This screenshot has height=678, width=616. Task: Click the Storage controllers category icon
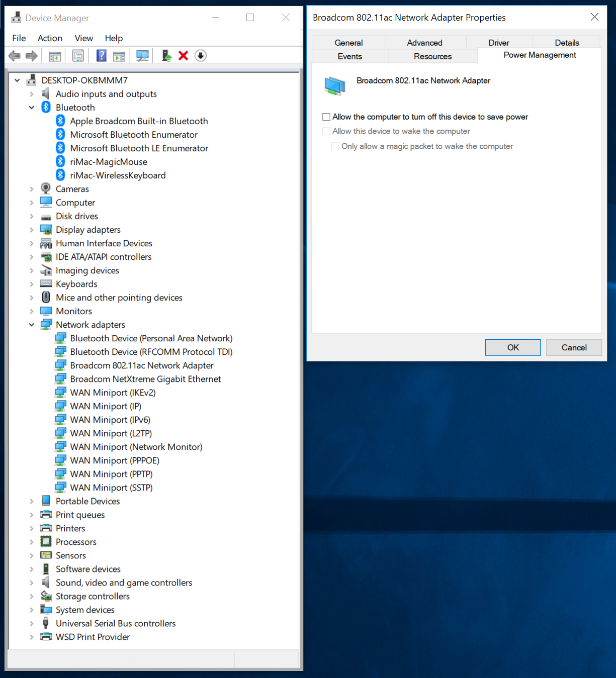point(46,596)
